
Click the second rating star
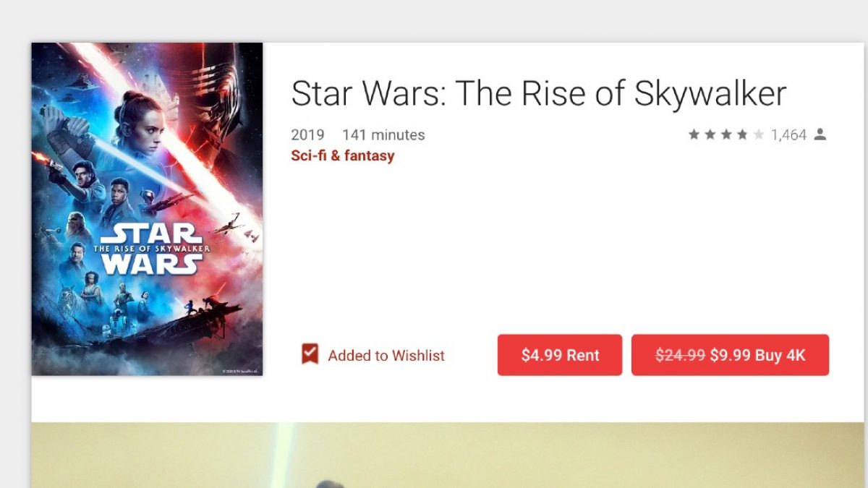tap(710, 134)
